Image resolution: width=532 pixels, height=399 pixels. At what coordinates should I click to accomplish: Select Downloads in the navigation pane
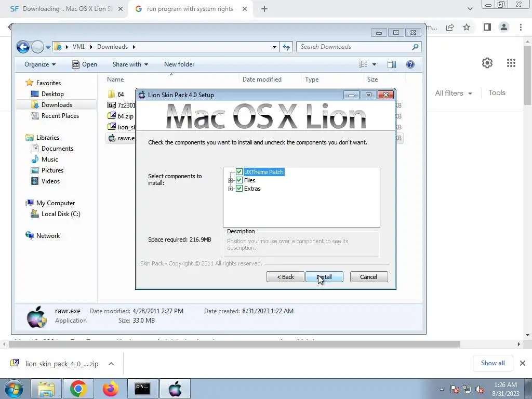point(57,105)
